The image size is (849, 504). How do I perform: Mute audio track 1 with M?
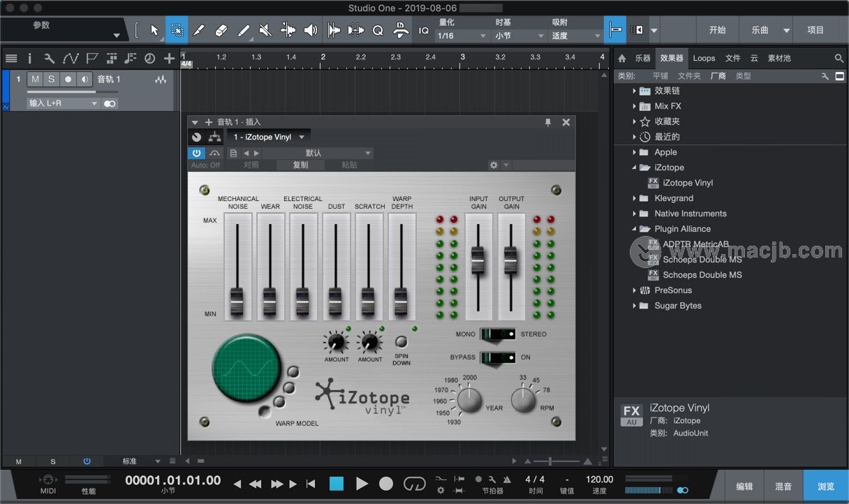click(35, 80)
